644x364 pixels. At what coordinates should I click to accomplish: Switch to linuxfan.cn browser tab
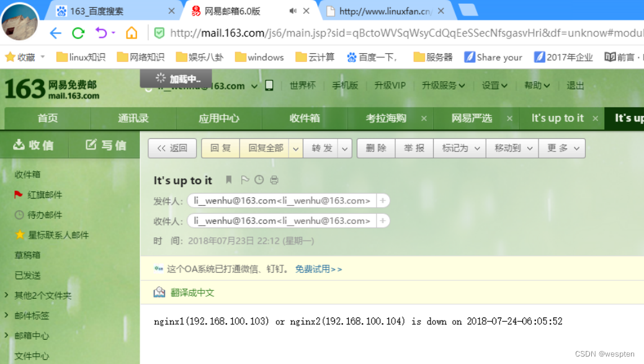tap(385, 11)
